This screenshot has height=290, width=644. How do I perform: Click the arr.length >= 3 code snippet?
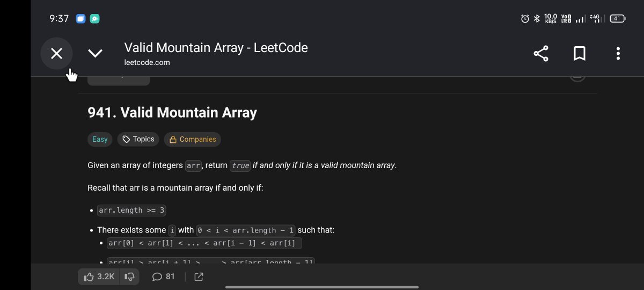click(132, 210)
